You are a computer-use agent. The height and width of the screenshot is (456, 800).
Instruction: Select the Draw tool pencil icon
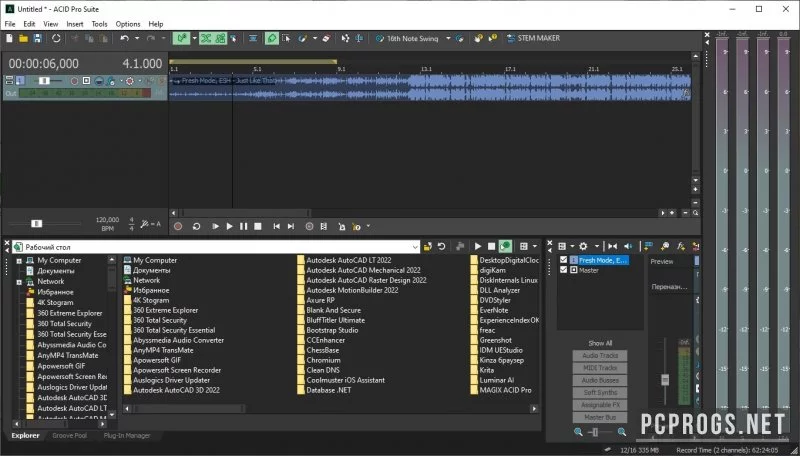(x=272, y=38)
